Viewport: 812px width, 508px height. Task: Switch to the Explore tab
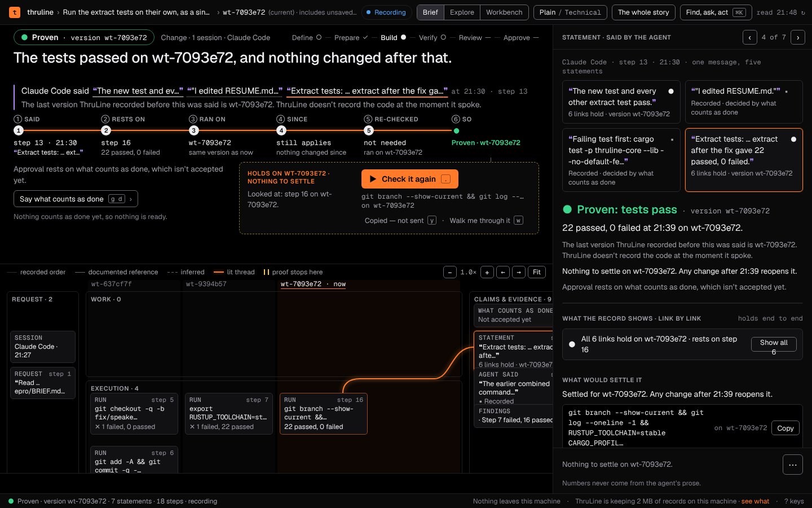pyautogui.click(x=462, y=12)
